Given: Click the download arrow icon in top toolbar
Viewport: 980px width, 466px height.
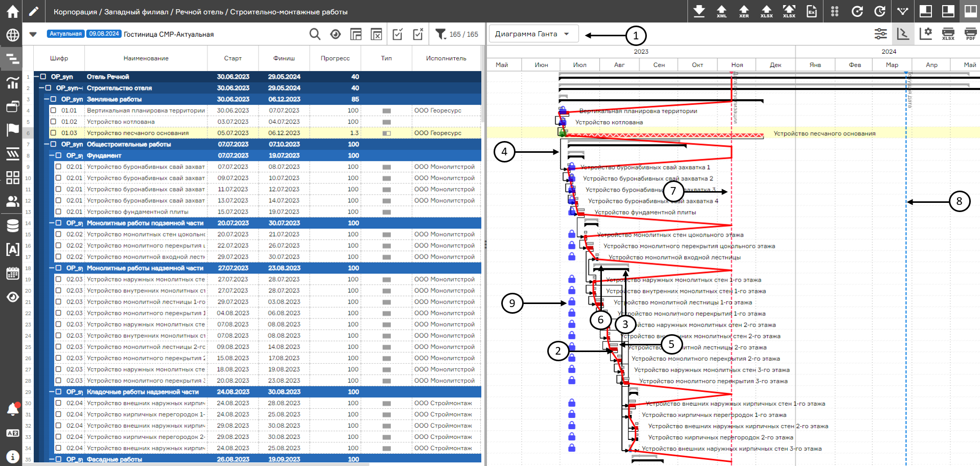Looking at the screenshot, I should point(699,11).
